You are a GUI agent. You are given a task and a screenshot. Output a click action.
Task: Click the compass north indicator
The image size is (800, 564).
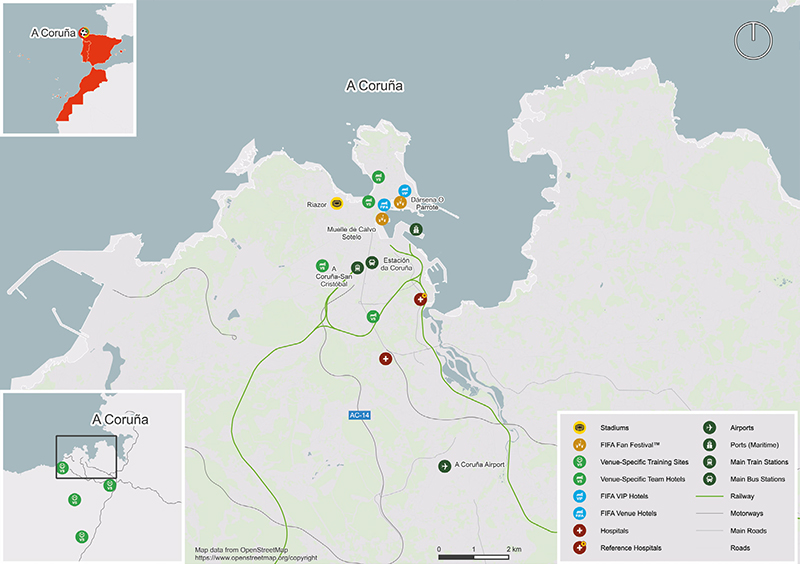point(753,40)
